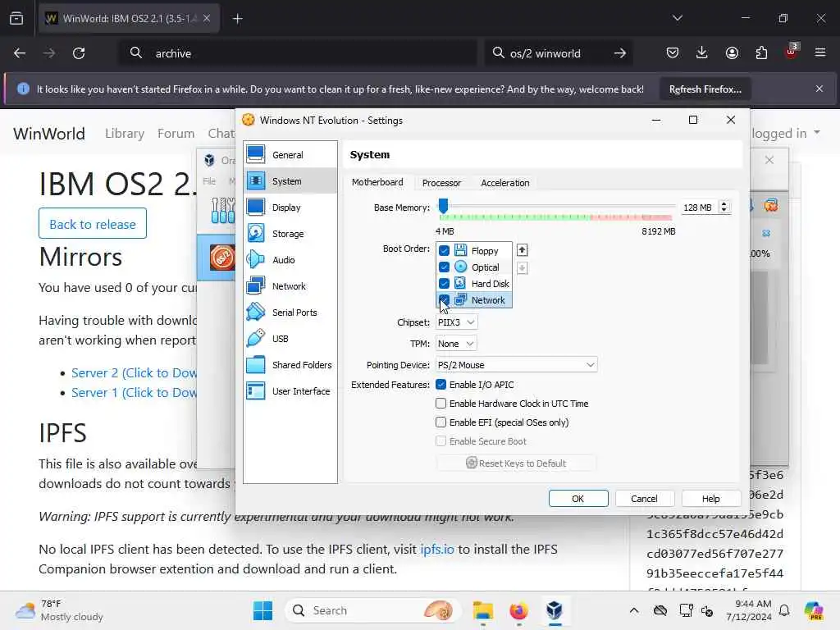The height and width of the screenshot is (630, 840).
Task: Open Server 1 download link
Action: click(x=134, y=393)
